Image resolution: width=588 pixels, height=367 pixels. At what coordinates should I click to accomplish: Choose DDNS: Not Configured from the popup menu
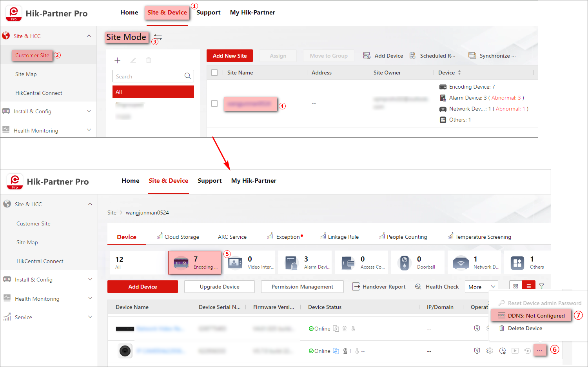(531, 316)
